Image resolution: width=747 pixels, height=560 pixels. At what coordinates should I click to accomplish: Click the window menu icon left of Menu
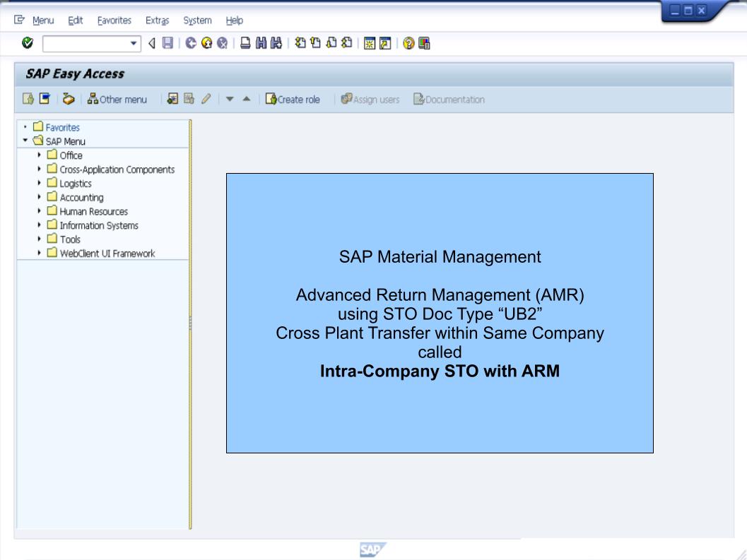tap(19, 20)
